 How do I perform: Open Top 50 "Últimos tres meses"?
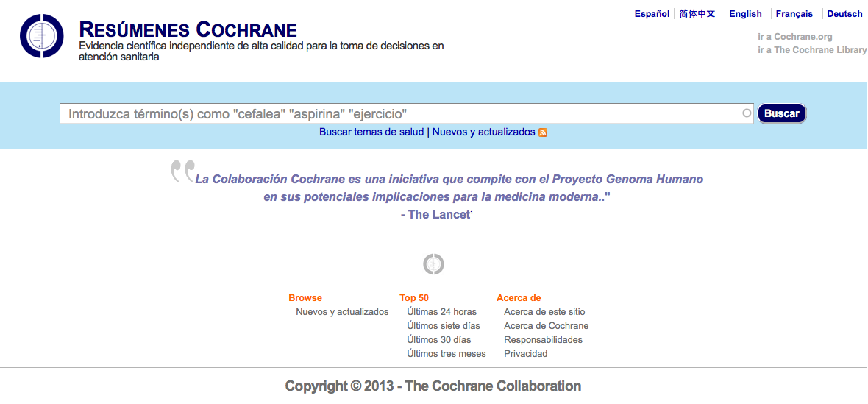tap(447, 353)
